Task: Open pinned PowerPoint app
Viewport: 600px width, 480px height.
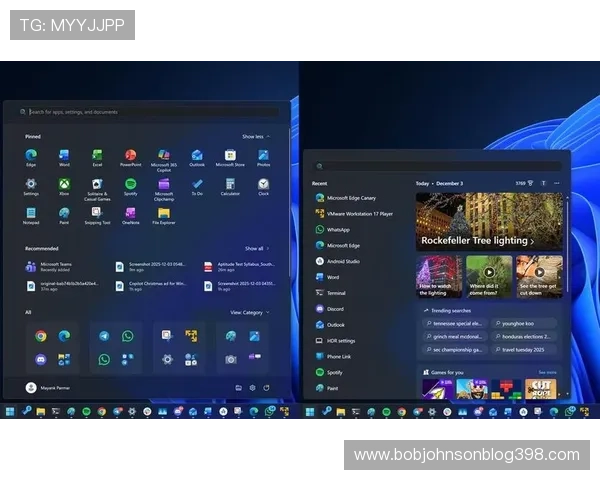Action: (130, 158)
